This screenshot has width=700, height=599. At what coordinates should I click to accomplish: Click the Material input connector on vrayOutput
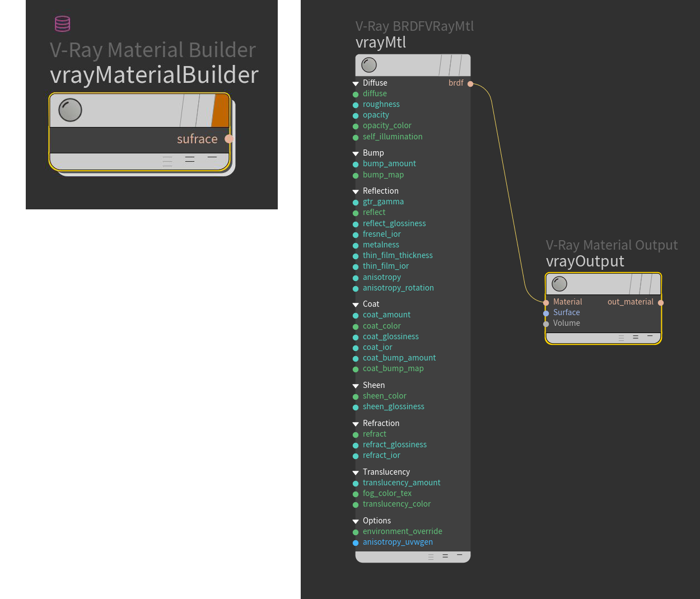[546, 303]
